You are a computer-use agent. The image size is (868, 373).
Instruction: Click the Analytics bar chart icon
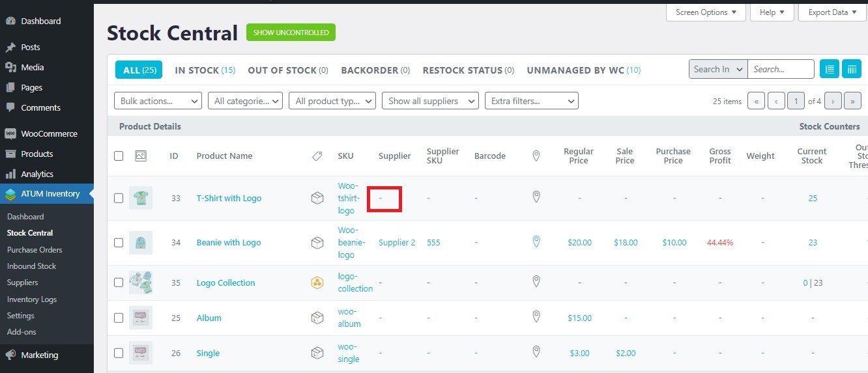10,174
